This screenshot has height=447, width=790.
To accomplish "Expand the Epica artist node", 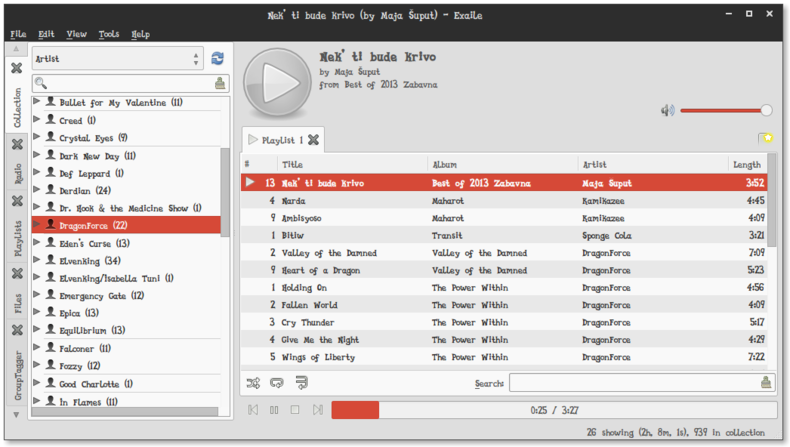I will click(x=37, y=313).
